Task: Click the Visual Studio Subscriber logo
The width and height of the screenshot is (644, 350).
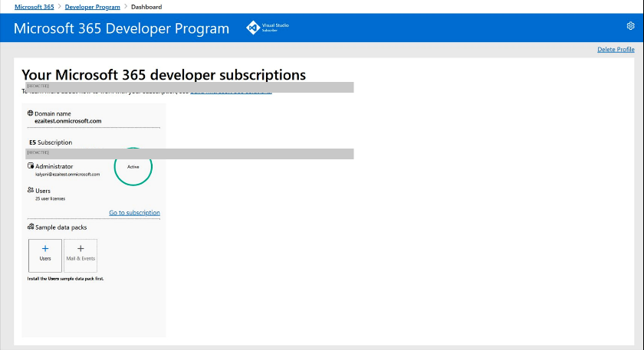Action: pyautogui.click(x=268, y=28)
